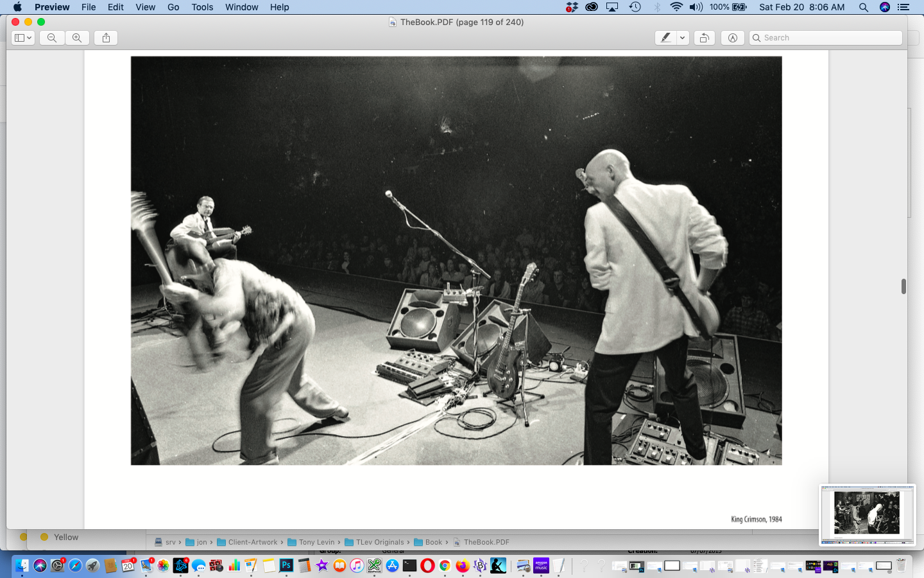924x578 pixels.
Task: Click the battery 100% status
Action: (728, 7)
